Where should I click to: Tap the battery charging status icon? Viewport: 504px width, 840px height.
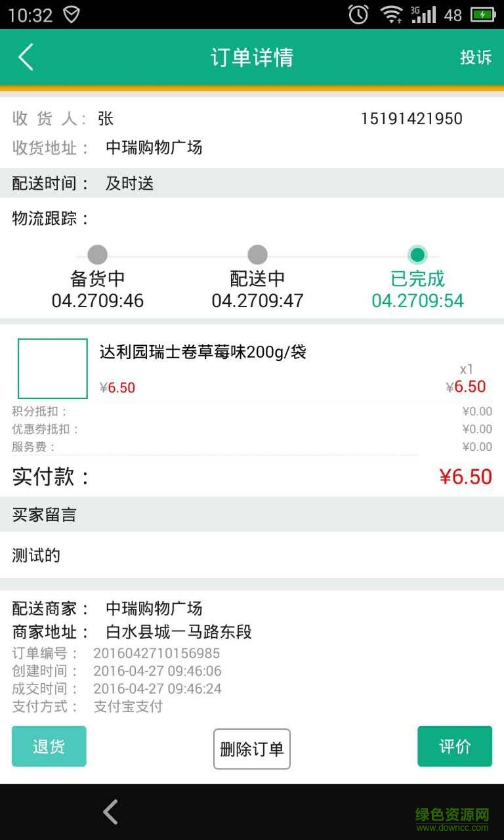point(483,14)
